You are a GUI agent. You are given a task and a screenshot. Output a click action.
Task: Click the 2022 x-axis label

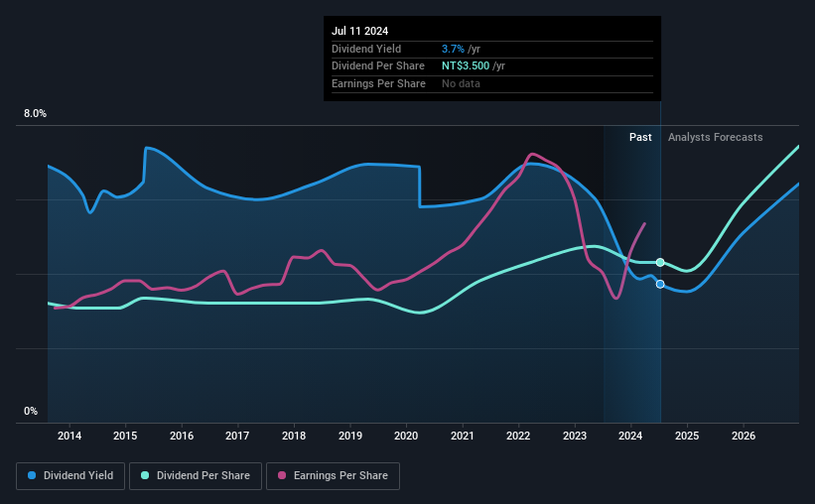518,436
